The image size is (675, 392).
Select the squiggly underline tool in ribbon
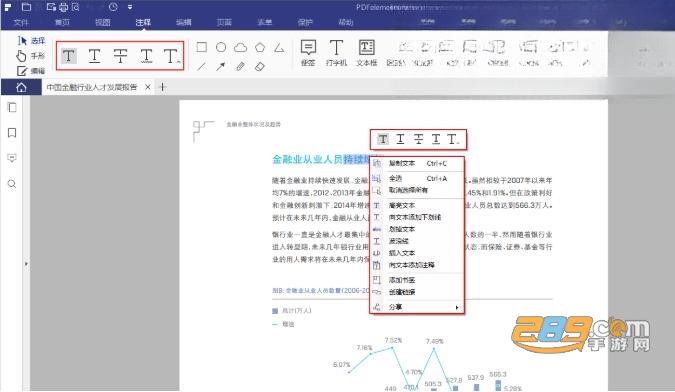[x=146, y=56]
